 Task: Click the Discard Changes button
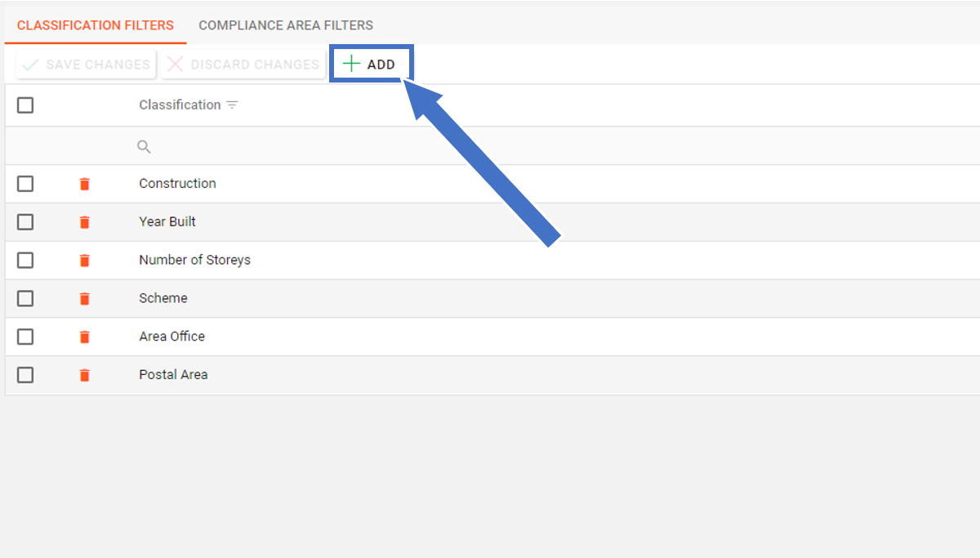243,65
